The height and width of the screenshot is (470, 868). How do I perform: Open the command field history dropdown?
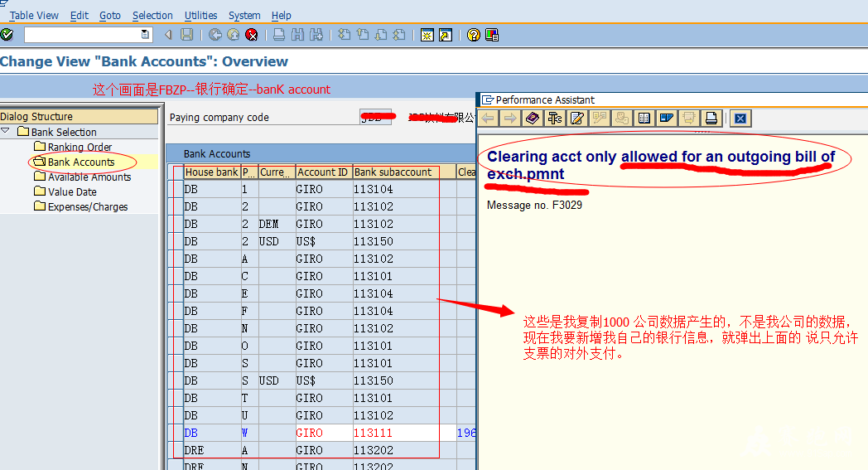pyautogui.click(x=145, y=34)
